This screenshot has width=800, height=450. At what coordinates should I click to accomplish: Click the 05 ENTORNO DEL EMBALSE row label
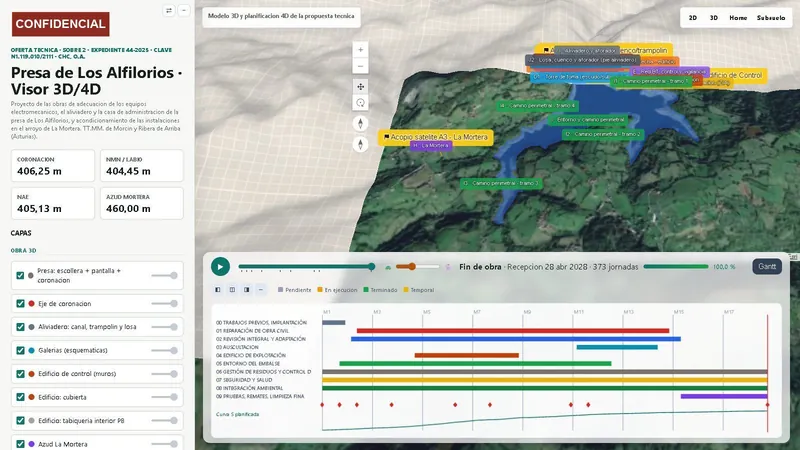pyautogui.click(x=248, y=363)
